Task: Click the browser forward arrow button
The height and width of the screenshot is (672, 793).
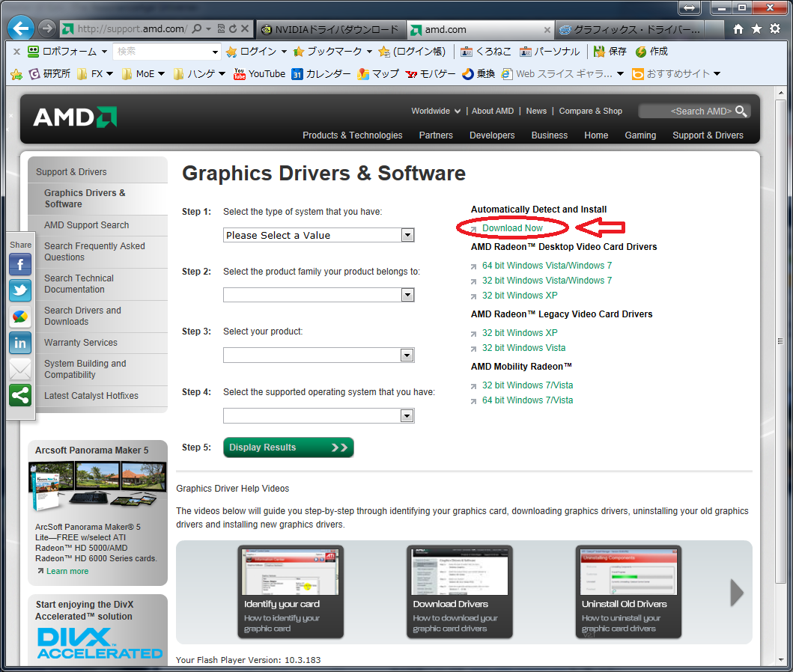Action: (47, 28)
